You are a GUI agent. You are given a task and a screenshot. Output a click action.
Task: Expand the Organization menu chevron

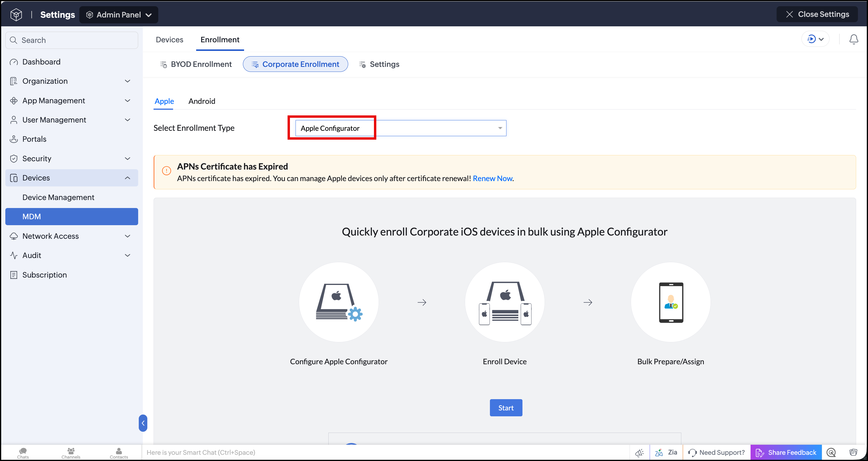tap(128, 81)
